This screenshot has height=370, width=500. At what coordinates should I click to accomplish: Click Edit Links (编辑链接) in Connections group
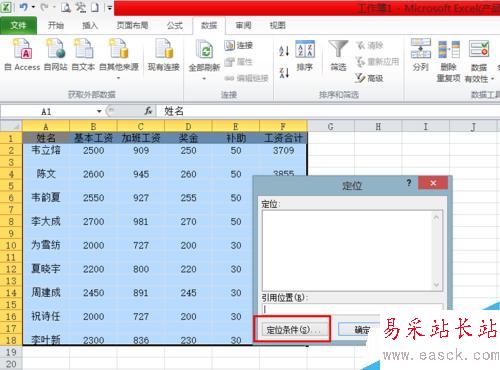tap(246, 78)
